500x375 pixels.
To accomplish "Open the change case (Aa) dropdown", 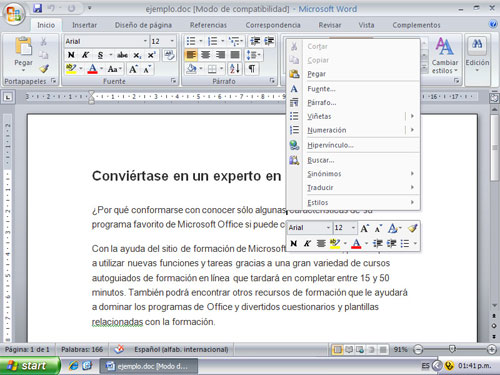I will coord(114,69).
